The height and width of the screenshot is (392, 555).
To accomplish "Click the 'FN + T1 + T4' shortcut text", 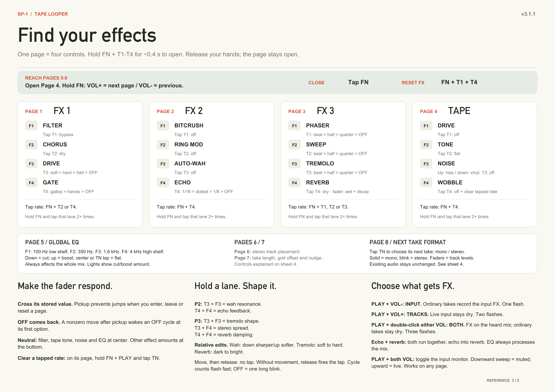I will (x=459, y=82).
